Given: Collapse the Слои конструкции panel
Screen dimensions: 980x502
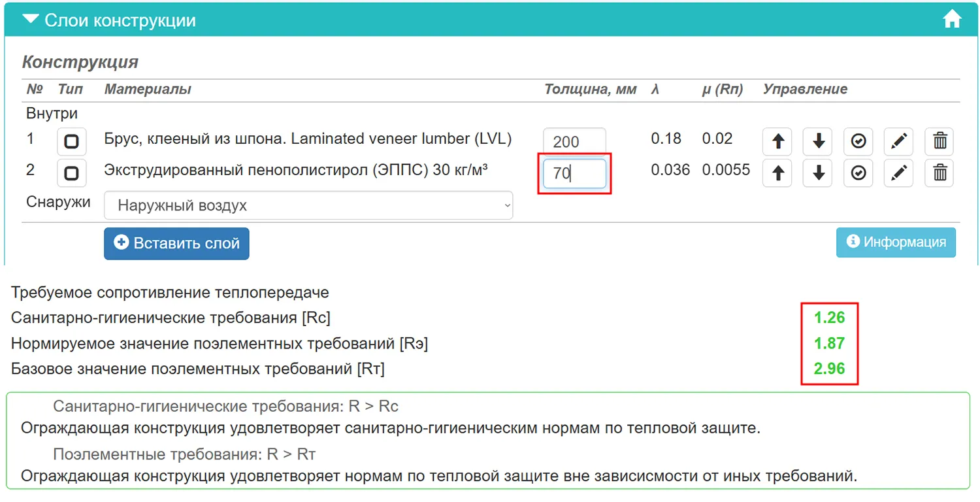Looking at the screenshot, I should [31, 20].
